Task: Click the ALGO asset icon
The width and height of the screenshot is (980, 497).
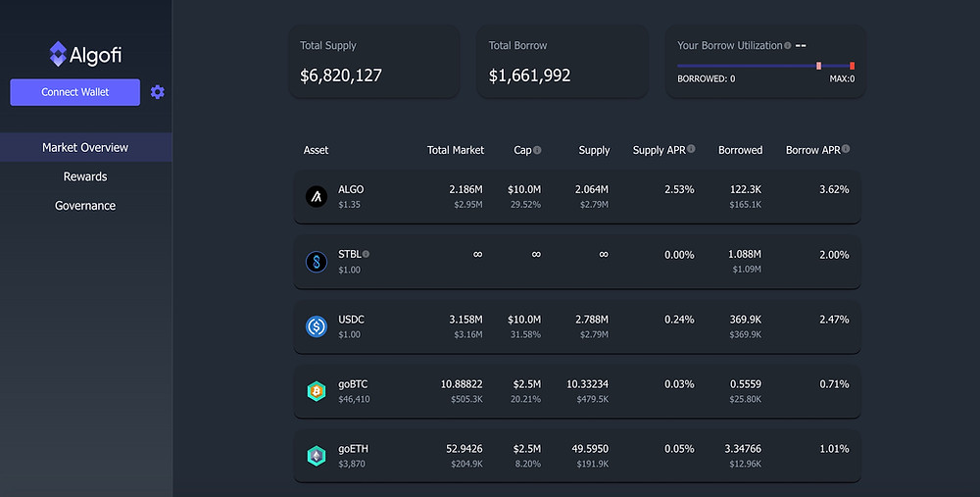Action: pyautogui.click(x=317, y=196)
